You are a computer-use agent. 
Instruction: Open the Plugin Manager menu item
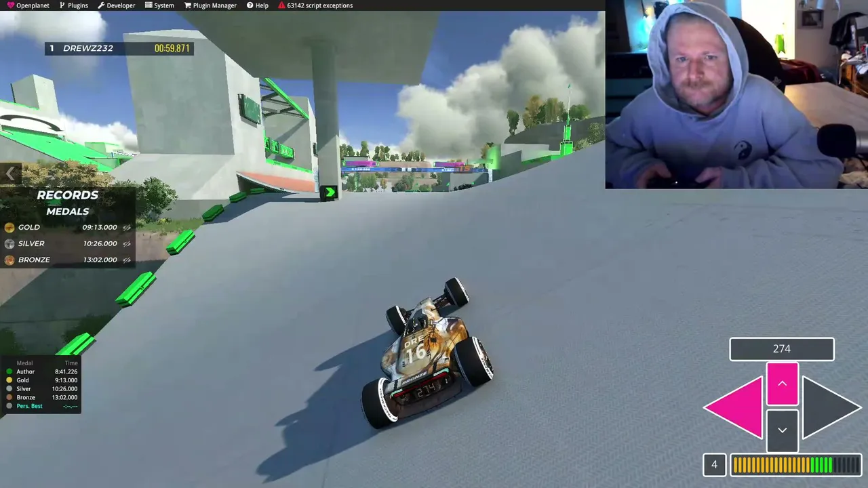pyautogui.click(x=210, y=5)
